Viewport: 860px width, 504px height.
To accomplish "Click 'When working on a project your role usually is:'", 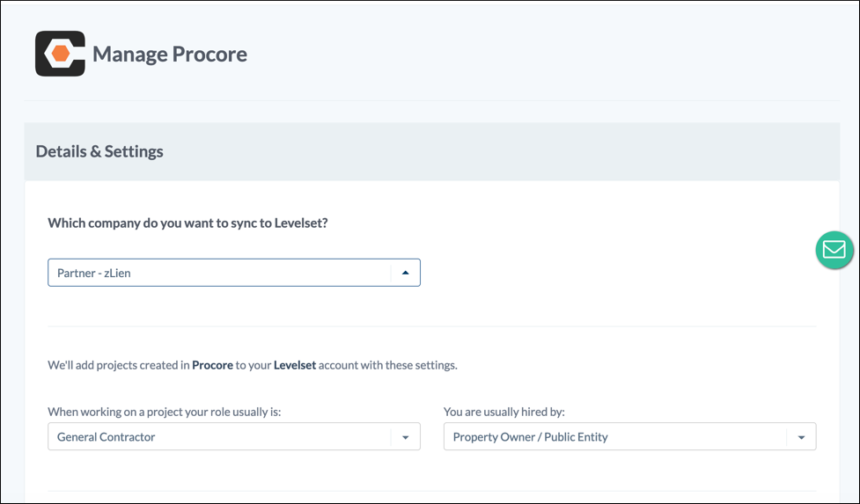I will [165, 412].
